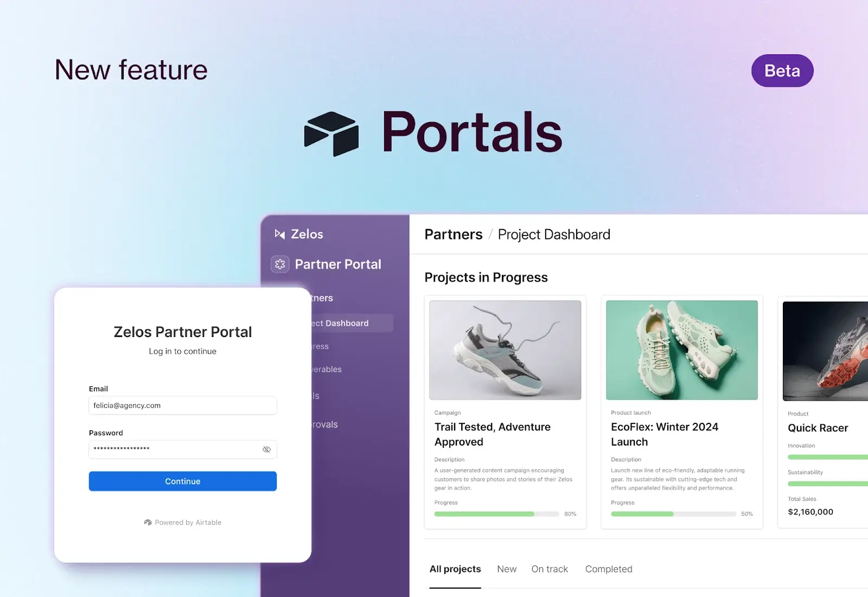Click the small Airtable icon by Powered by

tap(148, 522)
